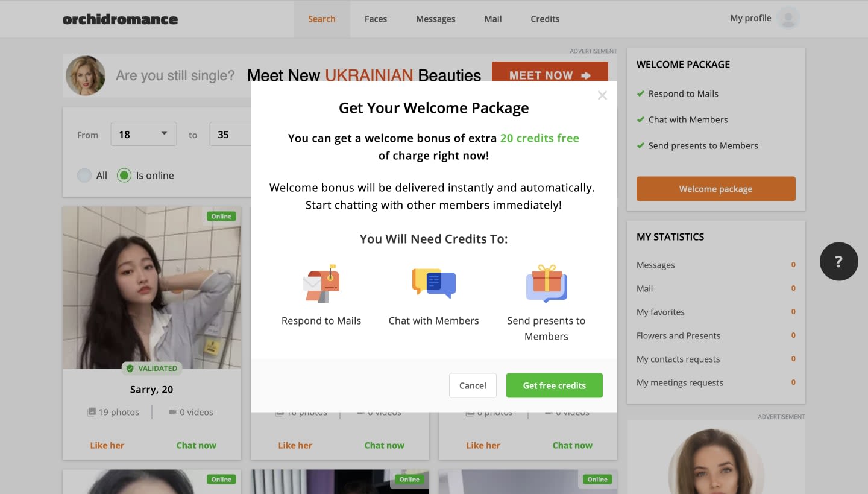Open Sarry's profile photo
Image resolution: width=868 pixels, height=494 pixels.
[x=152, y=288]
